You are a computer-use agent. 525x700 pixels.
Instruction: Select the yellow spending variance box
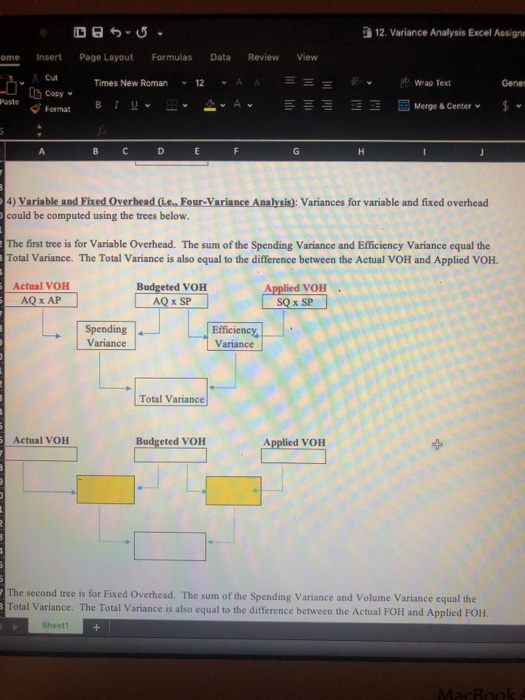(105, 489)
